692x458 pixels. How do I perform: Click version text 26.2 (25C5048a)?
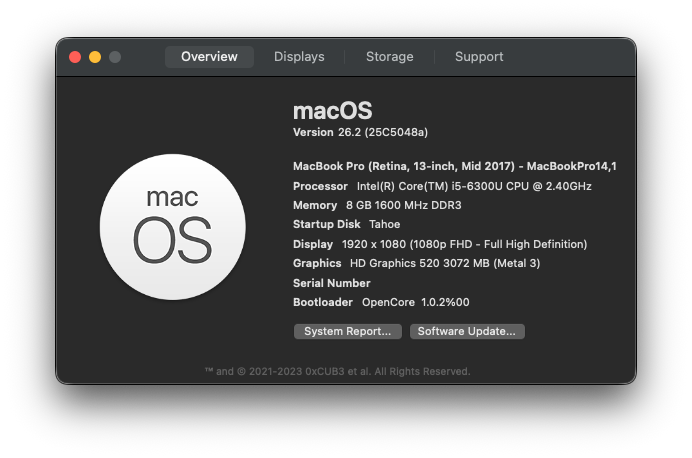(383, 132)
